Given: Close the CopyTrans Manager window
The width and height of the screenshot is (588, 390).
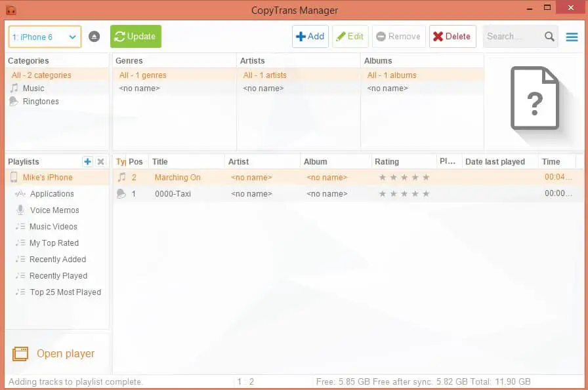Looking at the screenshot, I should 571,8.
